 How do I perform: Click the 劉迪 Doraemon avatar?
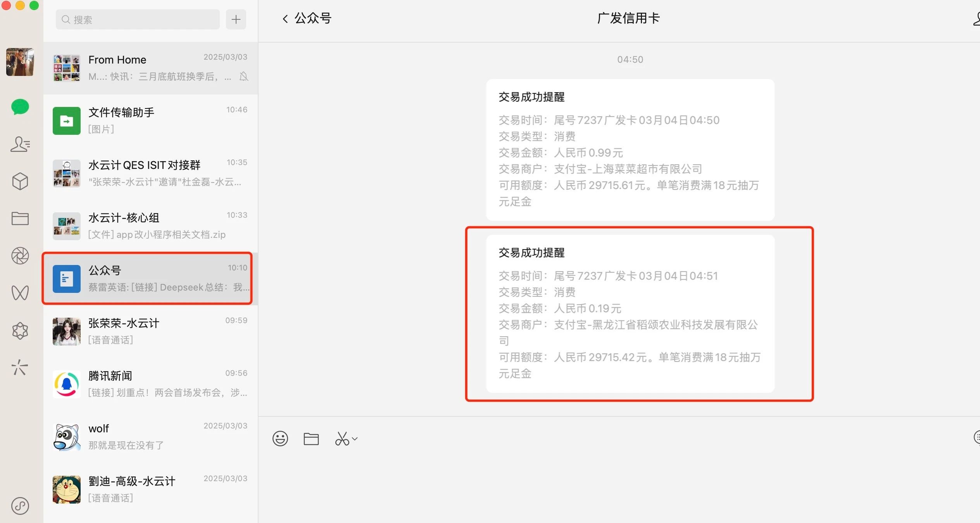click(67, 490)
